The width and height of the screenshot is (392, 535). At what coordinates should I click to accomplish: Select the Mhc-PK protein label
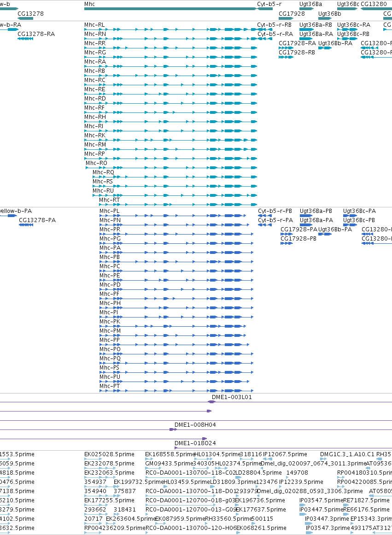[x=110, y=322]
